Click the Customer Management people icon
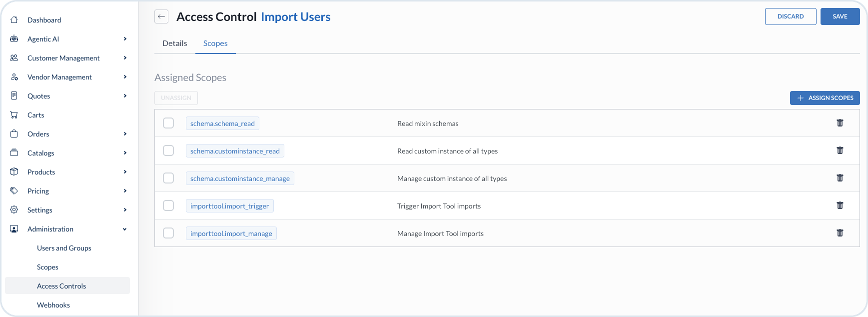Viewport: 868px width, 317px height. pos(14,58)
